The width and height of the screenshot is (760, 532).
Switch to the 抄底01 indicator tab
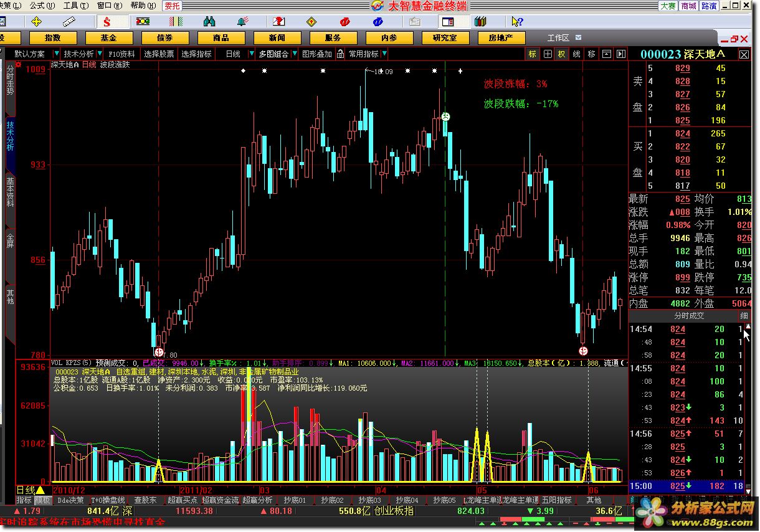[x=295, y=500]
